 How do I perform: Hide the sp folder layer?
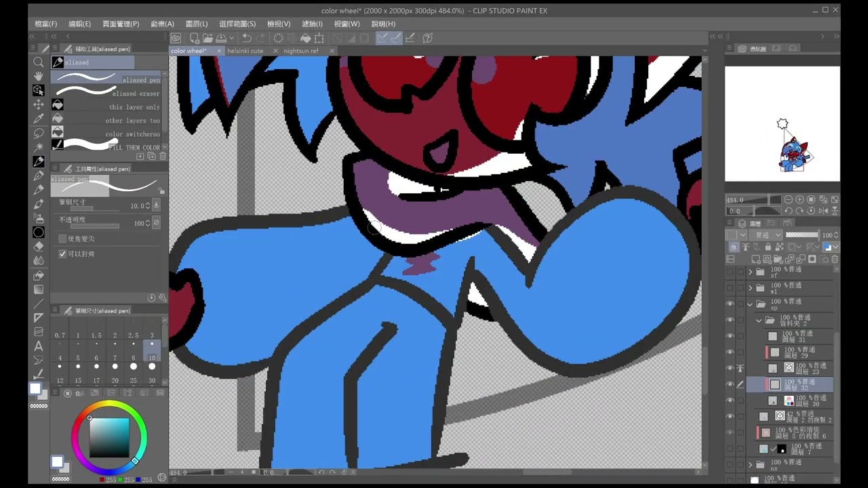click(730, 304)
